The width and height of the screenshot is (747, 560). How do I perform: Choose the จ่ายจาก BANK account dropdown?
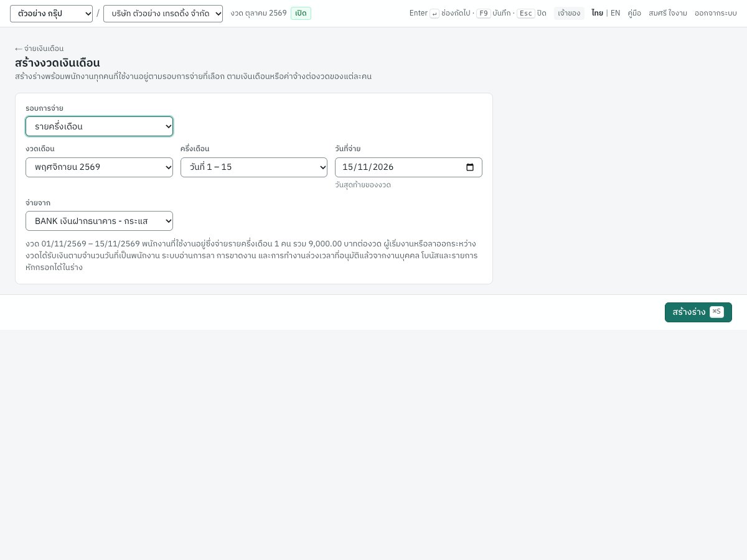point(99,221)
